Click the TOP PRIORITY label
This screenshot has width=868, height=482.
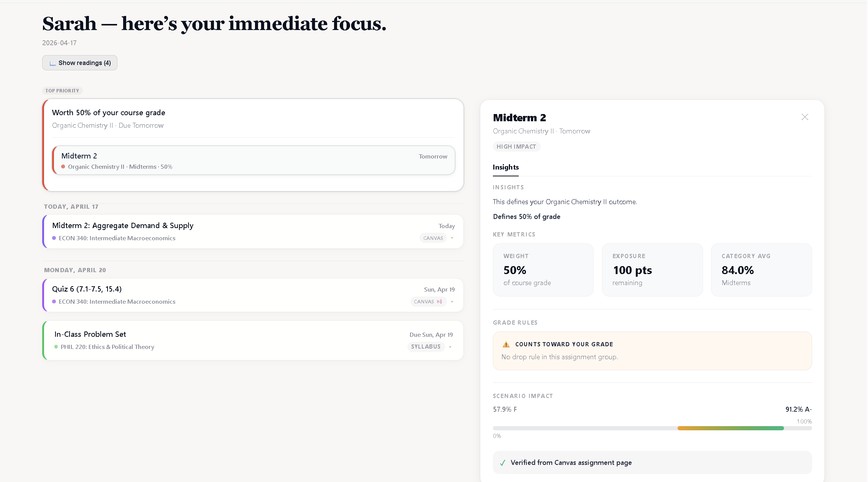tap(62, 91)
